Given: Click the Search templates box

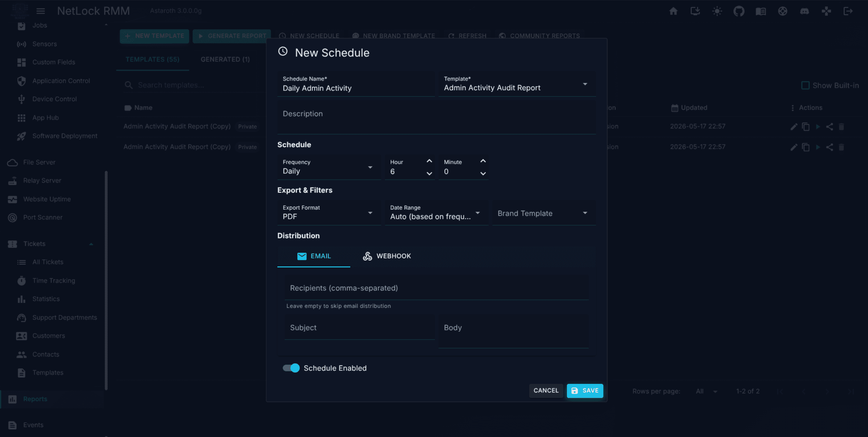Looking at the screenshot, I should (194, 85).
